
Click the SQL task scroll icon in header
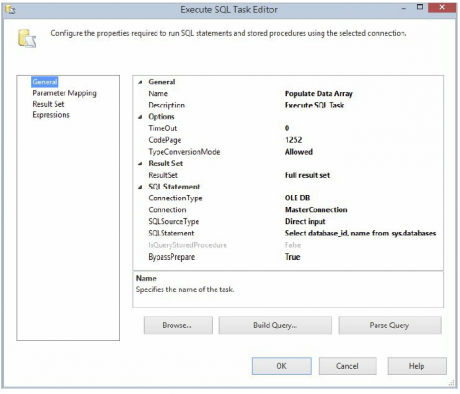tap(27, 38)
